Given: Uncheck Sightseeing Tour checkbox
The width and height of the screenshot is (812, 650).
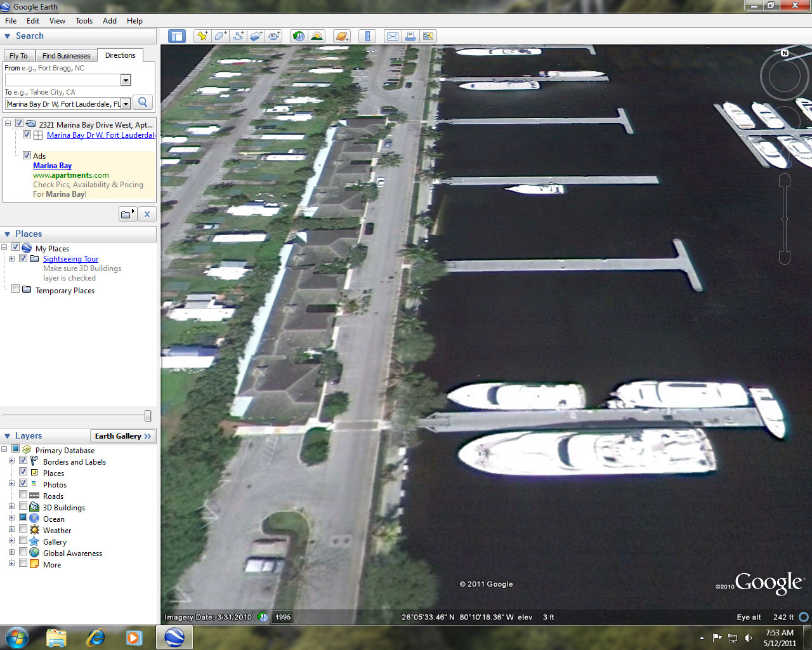Looking at the screenshot, I should click(x=23, y=258).
